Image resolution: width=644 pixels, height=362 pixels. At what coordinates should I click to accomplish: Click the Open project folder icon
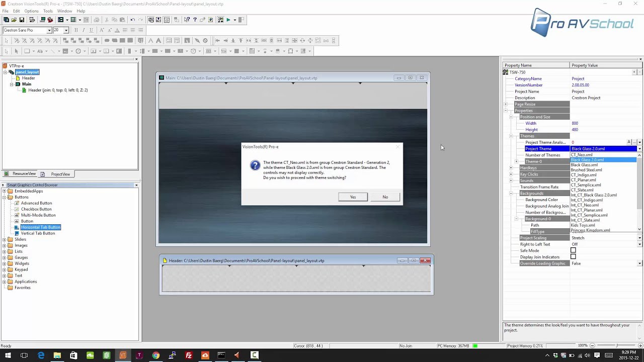(x=14, y=20)
